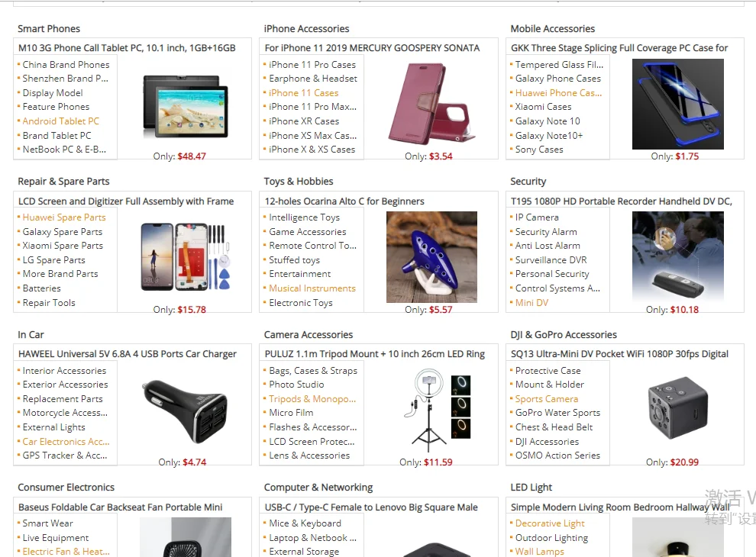
Task: Open T195 1080P HD Portable Recorder title
Action: [622, 201]
